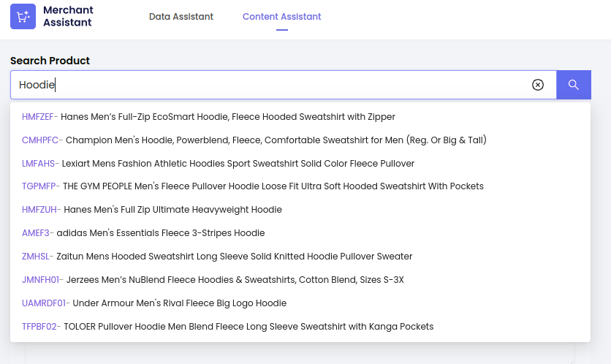This screenshot has width=611, height=364.
Task: Click the magnifier search button
Action: pos(574,85)
